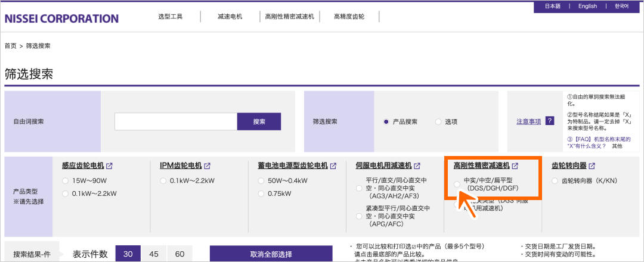Image resolution: width=644 pixels, height=262 pixels.
Task: Choose 0.75kW battery motor option
Action: click(x=262, y=194)
